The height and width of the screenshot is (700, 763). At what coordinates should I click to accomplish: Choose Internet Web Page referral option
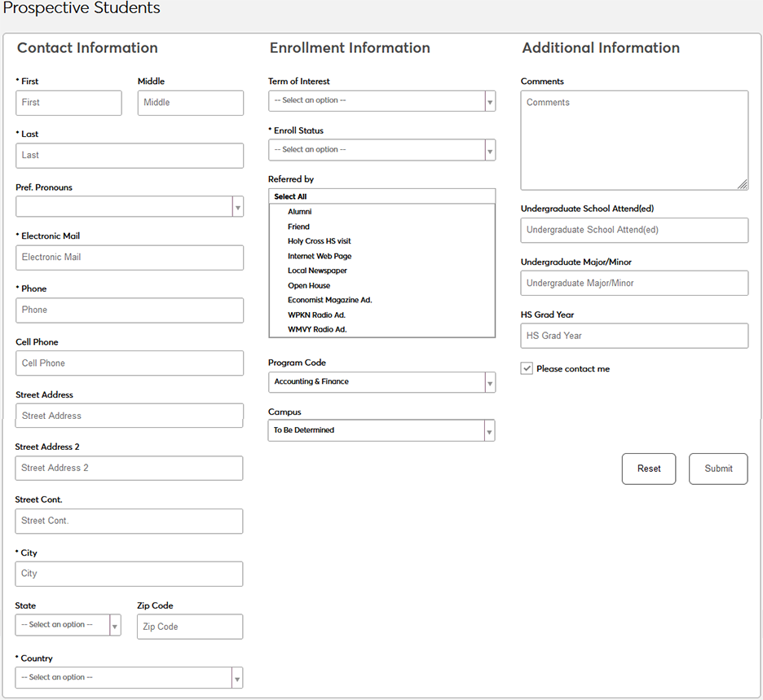[x=320, y=256]
